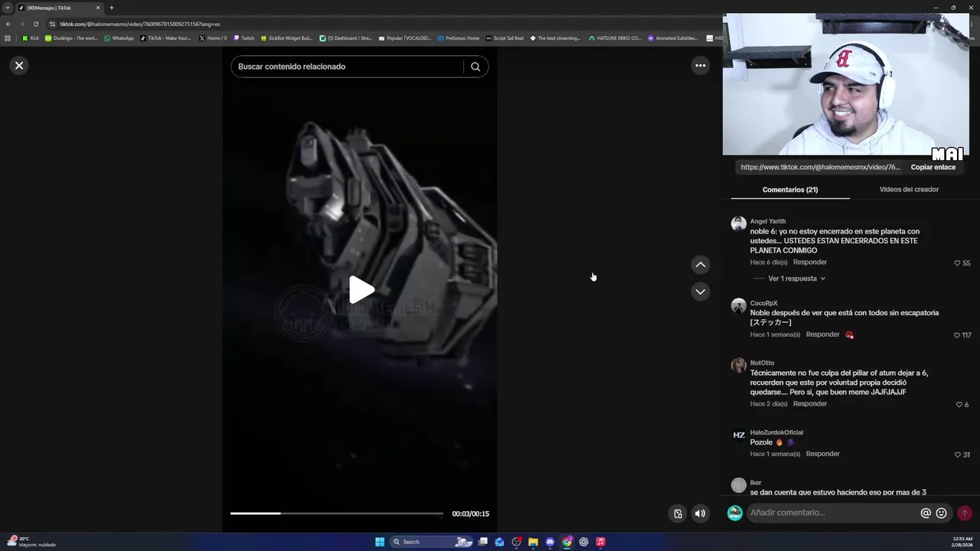Open WhatsApp bookmark
The image size is (980, 551).
[x=119, y=38]
